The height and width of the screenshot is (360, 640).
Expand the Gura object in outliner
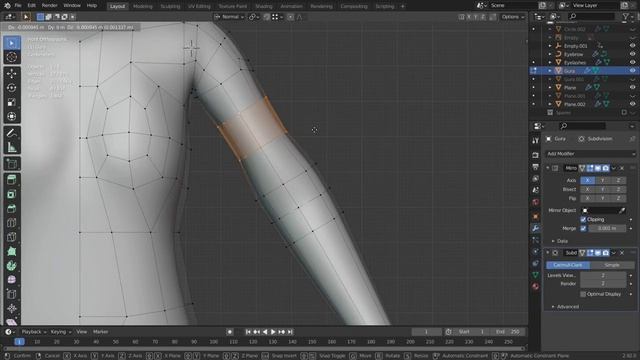[550, 71]
